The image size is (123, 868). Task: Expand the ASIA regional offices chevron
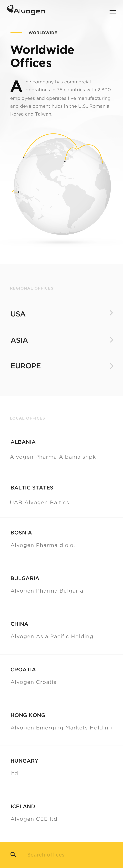(x=111, y=340)
